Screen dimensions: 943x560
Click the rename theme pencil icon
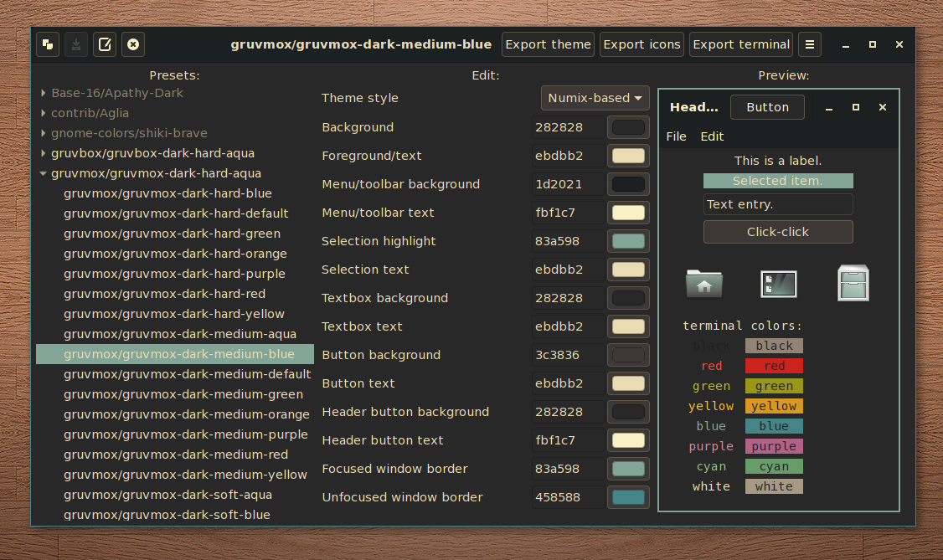point(105,44)
